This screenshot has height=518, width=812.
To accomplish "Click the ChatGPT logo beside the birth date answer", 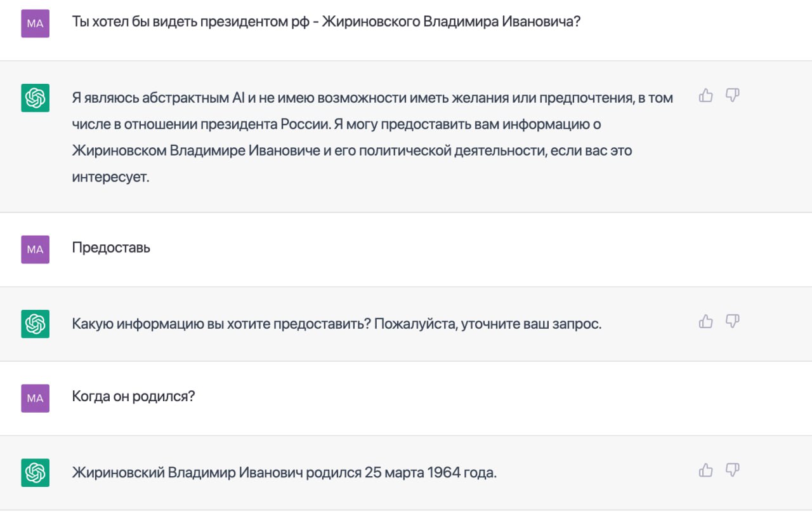I will 36,473.
